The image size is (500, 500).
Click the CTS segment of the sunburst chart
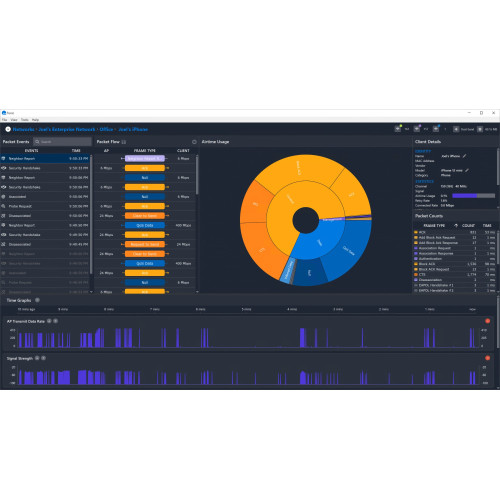pos(262,250)
